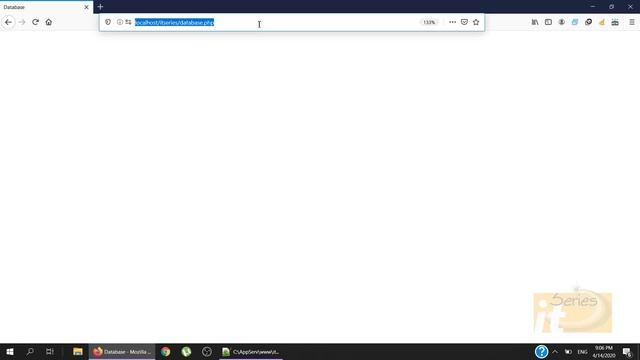The width and height of the screenshot is (640, 360).
Task: Go back to the previous page
Action: point(9,22)
